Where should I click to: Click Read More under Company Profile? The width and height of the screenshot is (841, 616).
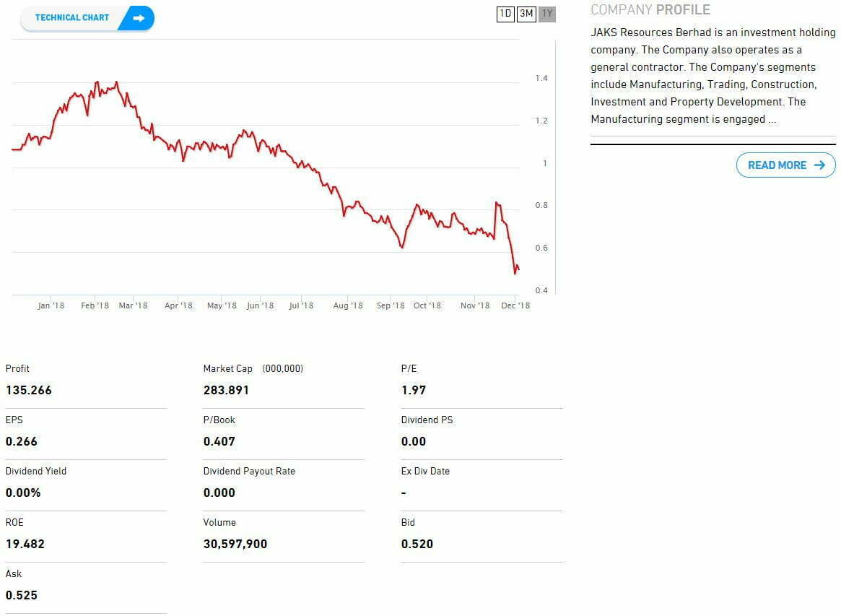pos(777,165)
